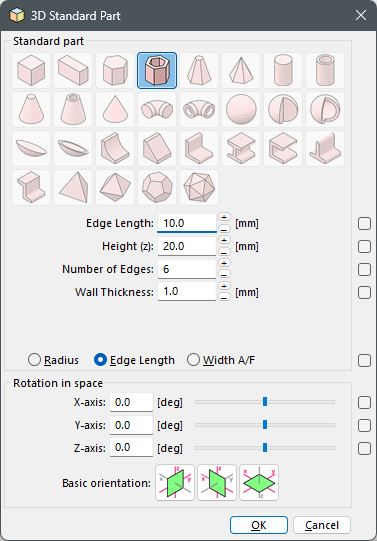Select the cube standard part

click(31, 70)
